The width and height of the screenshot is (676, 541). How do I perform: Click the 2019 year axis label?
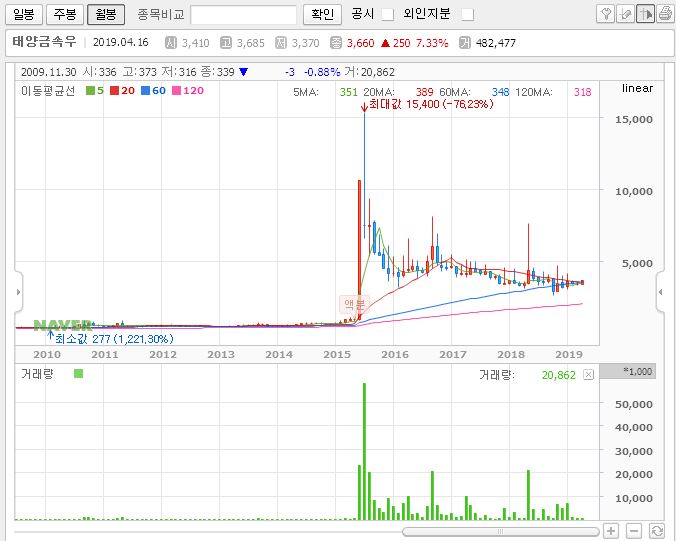coord(569,355)
